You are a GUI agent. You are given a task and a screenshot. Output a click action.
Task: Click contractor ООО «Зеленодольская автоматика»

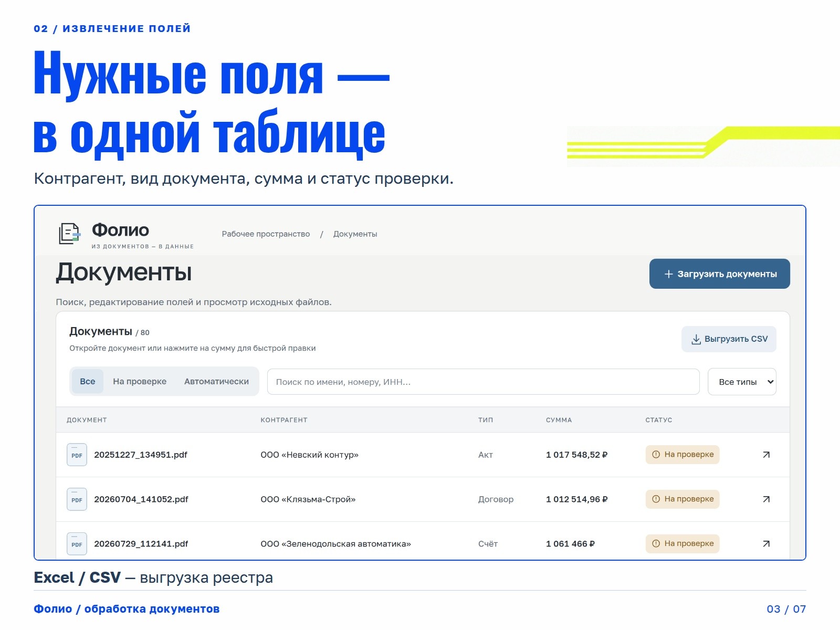click(x=335, y=544)
